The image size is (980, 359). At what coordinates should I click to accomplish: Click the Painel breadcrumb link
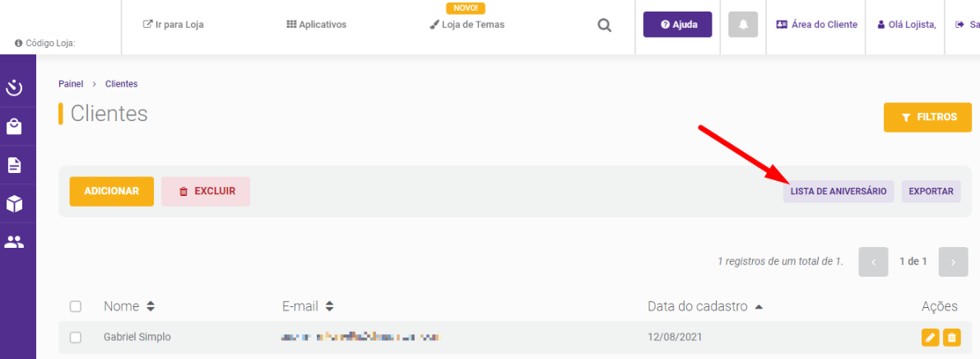[x=71, y=84]
